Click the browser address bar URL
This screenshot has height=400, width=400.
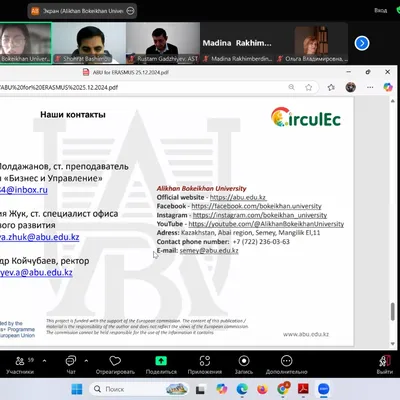point(59,87)
